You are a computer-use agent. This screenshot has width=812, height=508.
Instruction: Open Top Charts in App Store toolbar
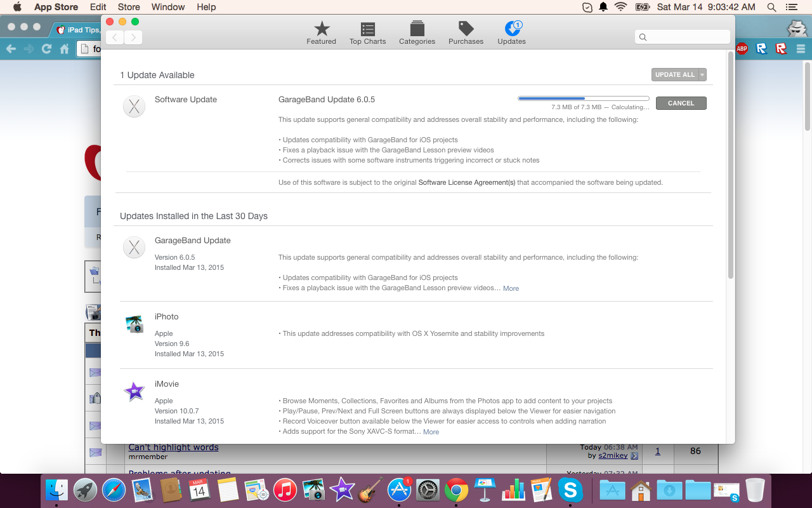tap(367, 32)
